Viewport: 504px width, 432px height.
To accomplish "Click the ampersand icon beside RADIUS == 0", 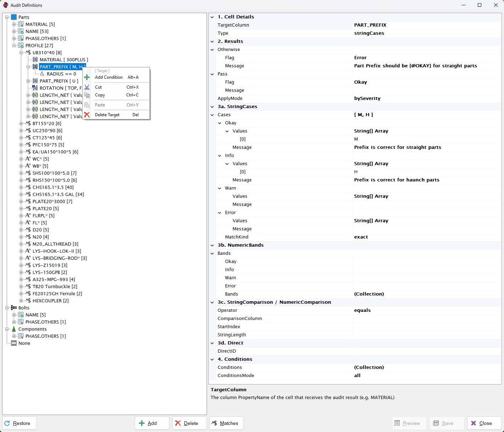I will pyautogui.click(x=42, y=74).
